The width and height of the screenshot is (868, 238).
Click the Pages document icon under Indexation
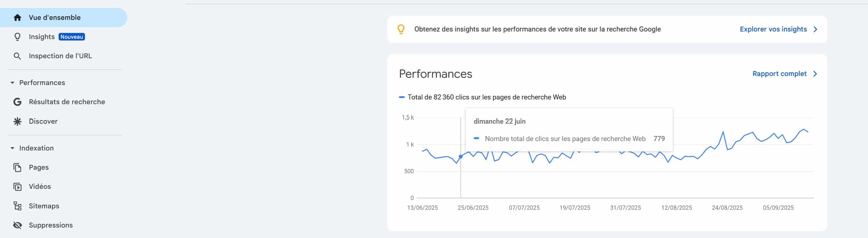click(x=17, y=167)
